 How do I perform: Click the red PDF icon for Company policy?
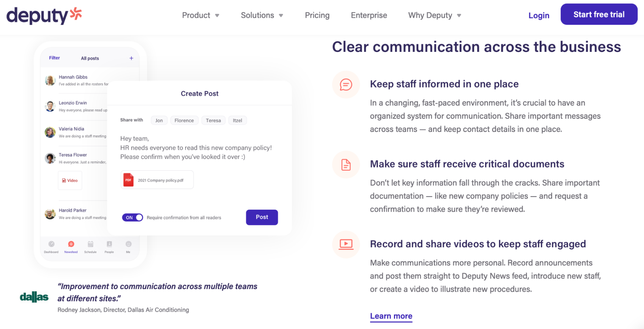[x=128, y=180]
